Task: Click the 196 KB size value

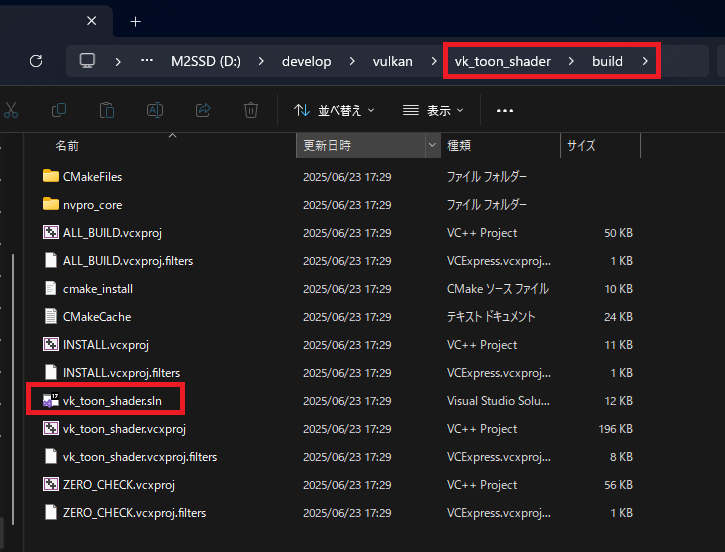Action: tap(615, 429)
